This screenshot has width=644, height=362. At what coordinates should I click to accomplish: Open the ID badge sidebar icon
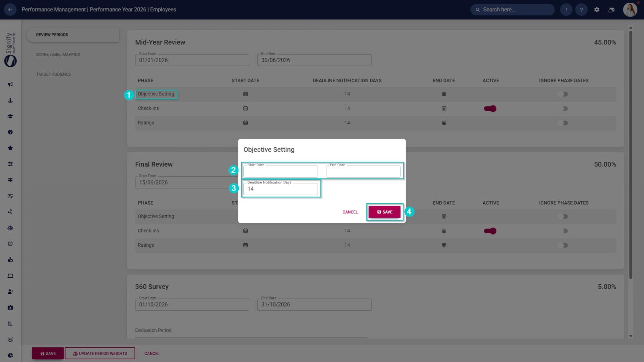point(10,308)
